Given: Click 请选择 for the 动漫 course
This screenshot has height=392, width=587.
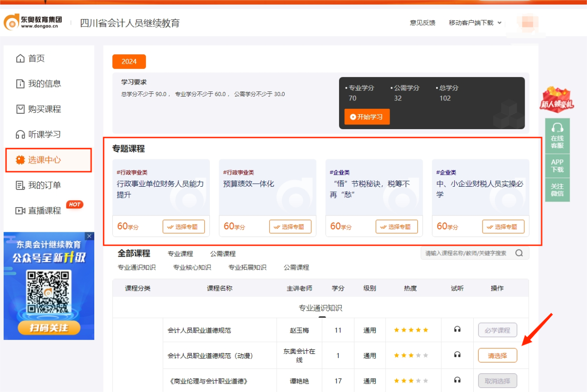Looking at the screenshot, I should [497, 355].
